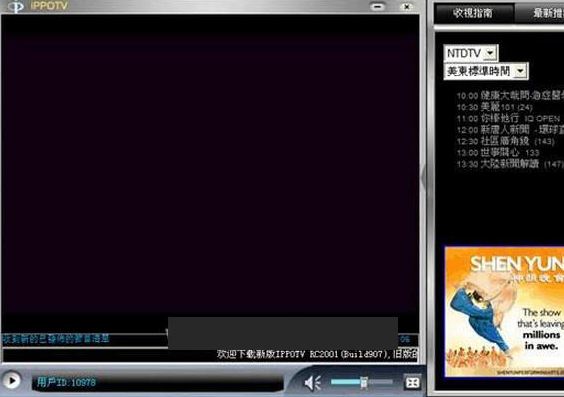Select the 10:30 美麗101 (24) program
This screenshot has width=564, height=397.
pyautogui.click(x=494, y=107)
